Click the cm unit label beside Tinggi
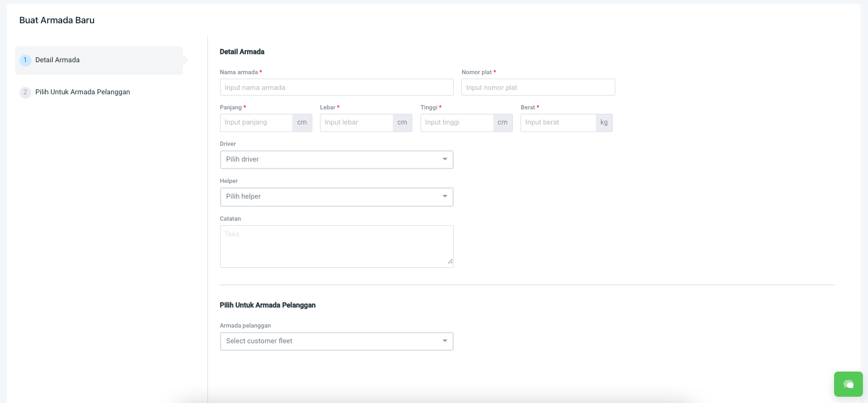Screen dimensions: 868x403 tap(503, 123)
